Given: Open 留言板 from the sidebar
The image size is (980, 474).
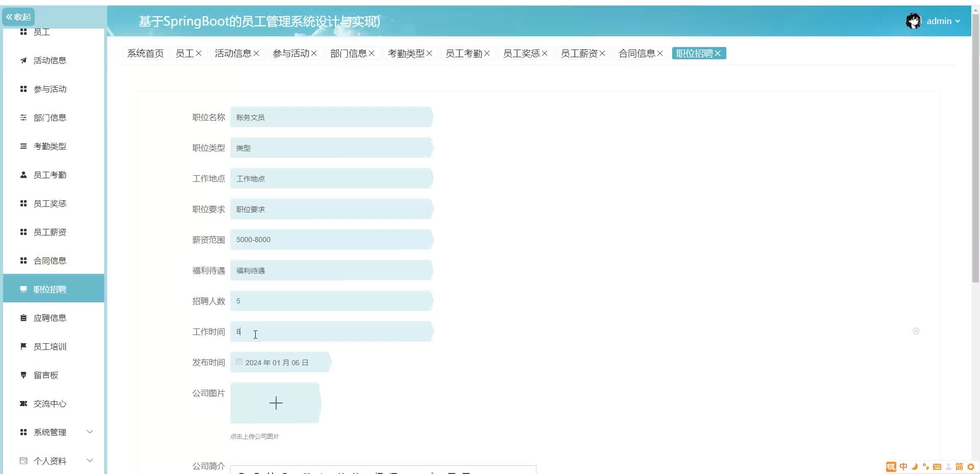Looking at the screenshot, I should point(46,375).
